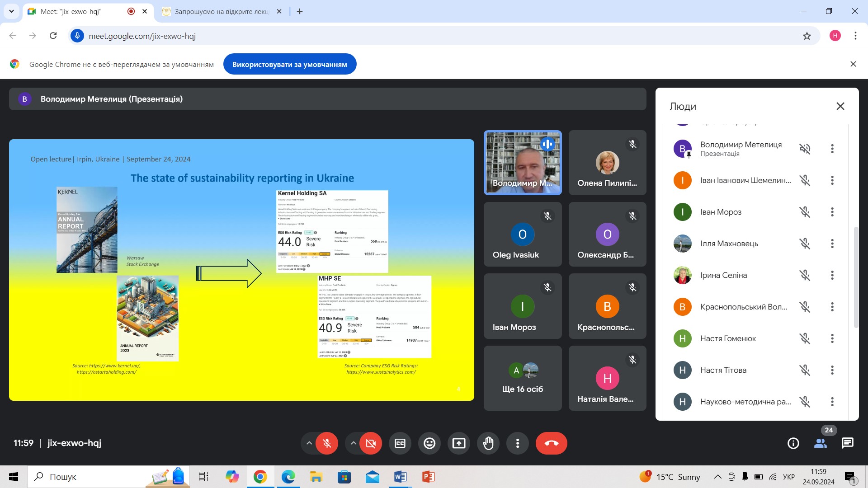Open meeting details info icon
The height and width of the screenshot is (488, 868).
(793, 443)
